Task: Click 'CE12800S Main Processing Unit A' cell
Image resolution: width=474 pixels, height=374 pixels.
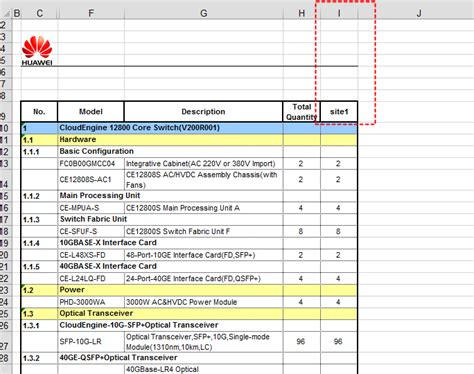Action: coord(204,208)
